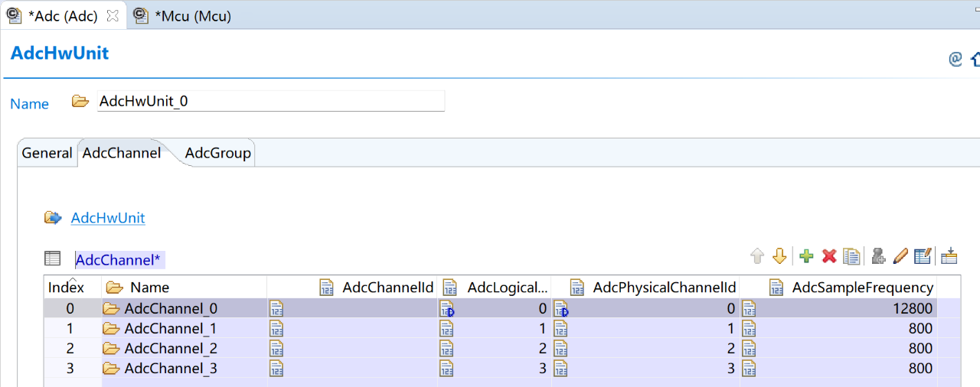This screenshot has width=980, height=387.
Task: Click the table edit icon with pencil
Action: (923, 256)
